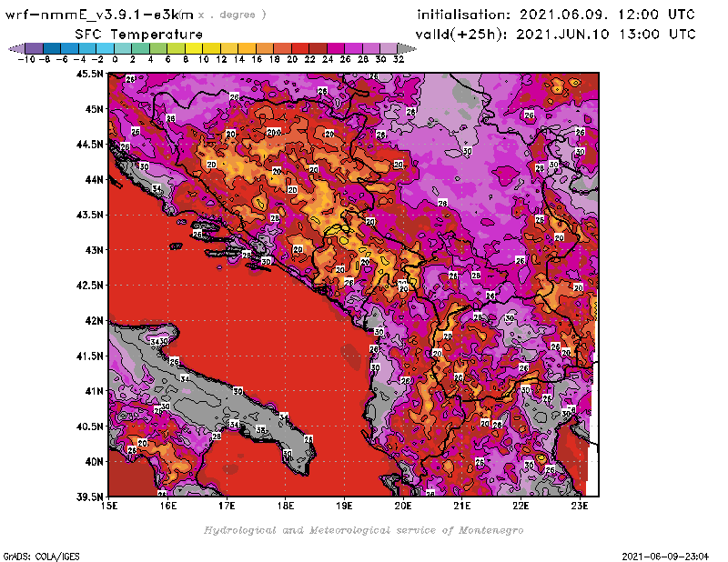
Task: Click the legend swatch between -6 and -4
Action: (x=70, y=49)
